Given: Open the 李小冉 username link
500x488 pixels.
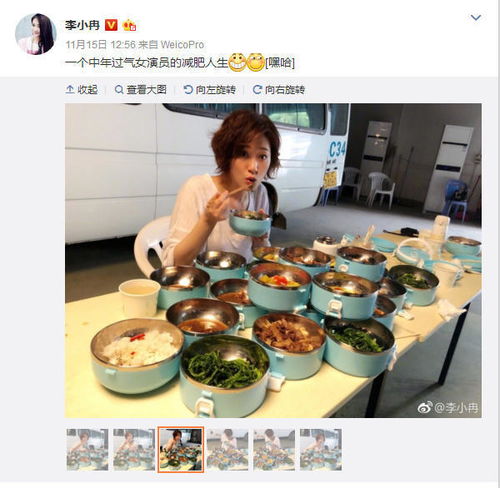Looking at the screenshot, I should click(82, 25).
